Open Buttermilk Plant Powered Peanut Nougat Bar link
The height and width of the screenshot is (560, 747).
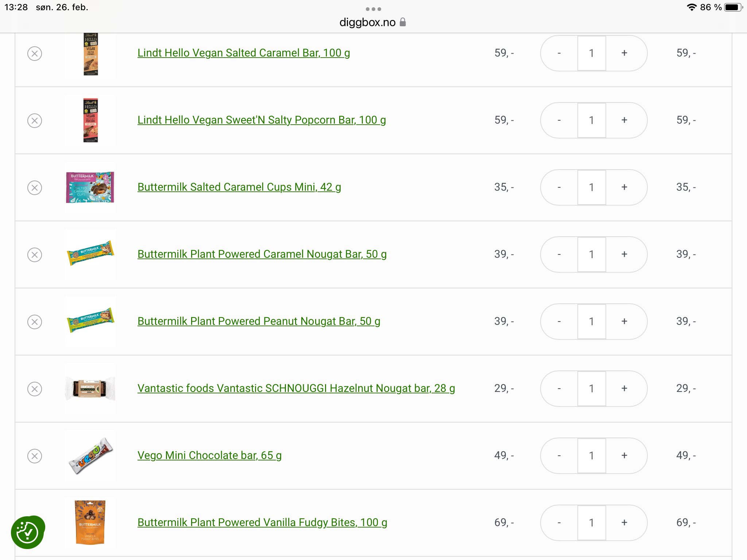259,322
